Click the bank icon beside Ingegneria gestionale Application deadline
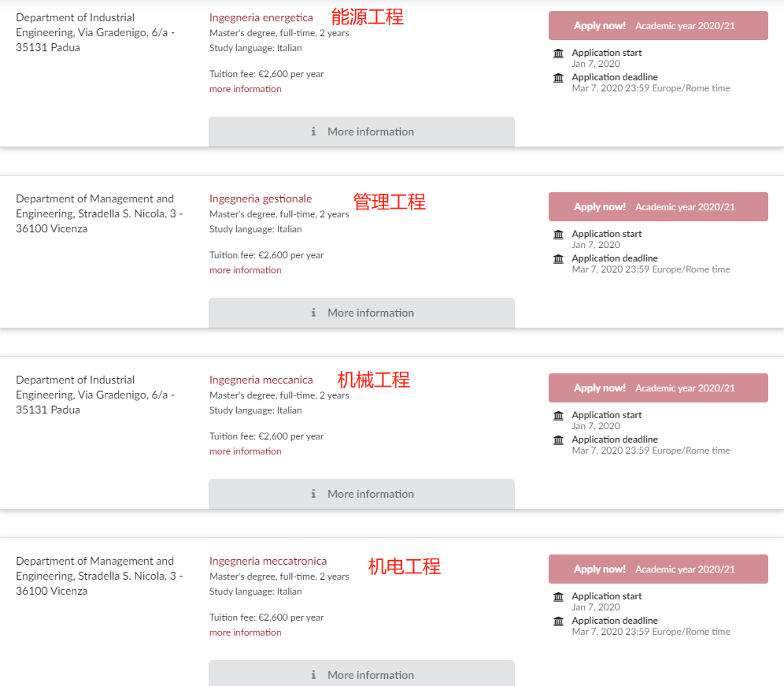The image size is (784, 686). point(559,258)
